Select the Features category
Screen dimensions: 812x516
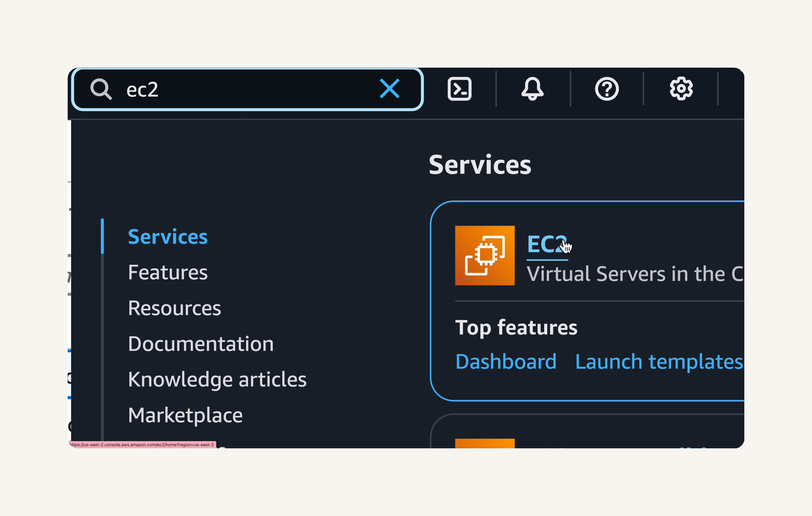click(x=168, y=272)
